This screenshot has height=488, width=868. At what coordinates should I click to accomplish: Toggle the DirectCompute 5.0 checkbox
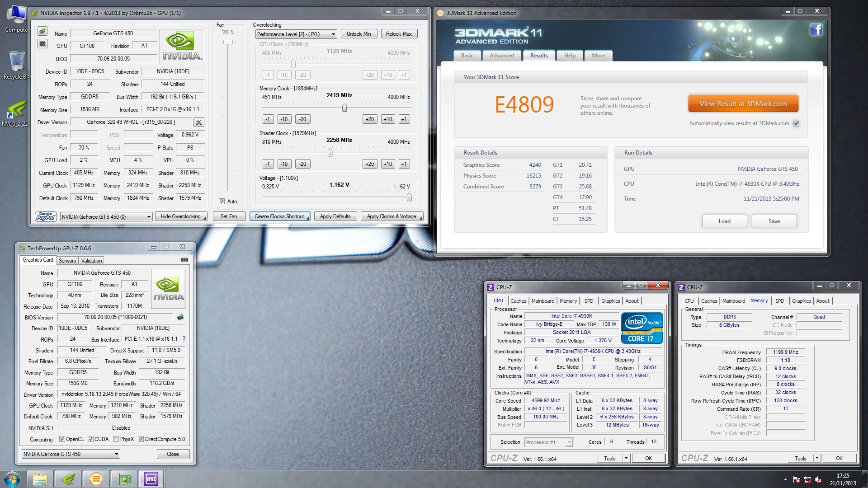[x=141, y=439]
